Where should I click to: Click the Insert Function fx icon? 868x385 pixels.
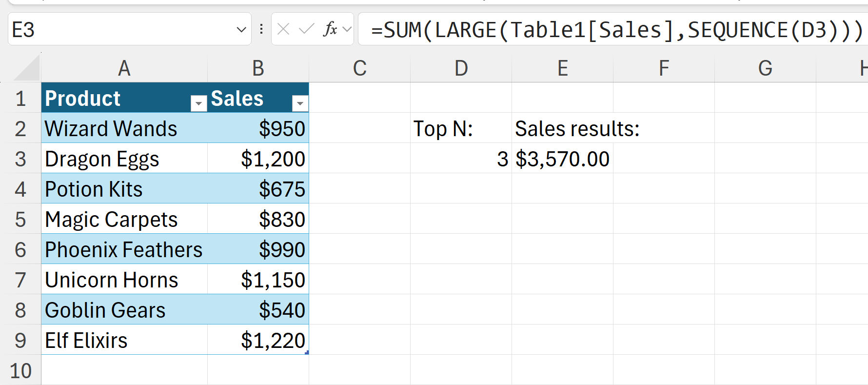(330, 29)
